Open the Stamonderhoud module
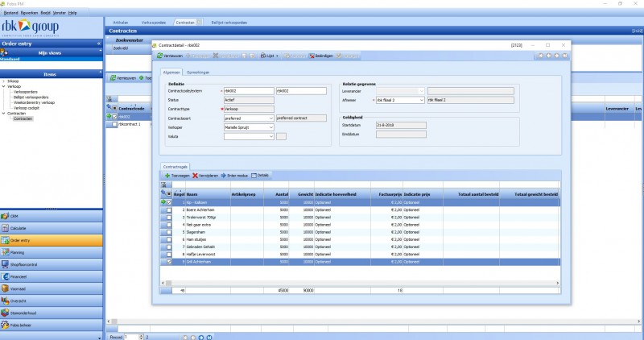 tap(52, 313)
